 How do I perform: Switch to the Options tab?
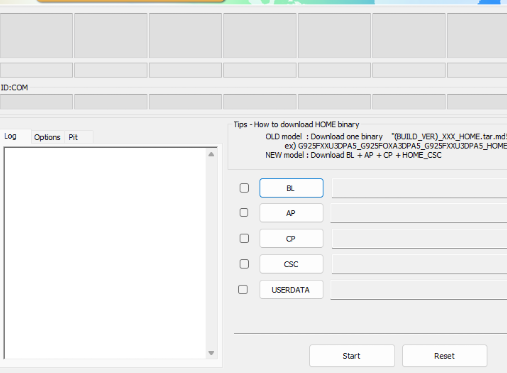point(47,137)
